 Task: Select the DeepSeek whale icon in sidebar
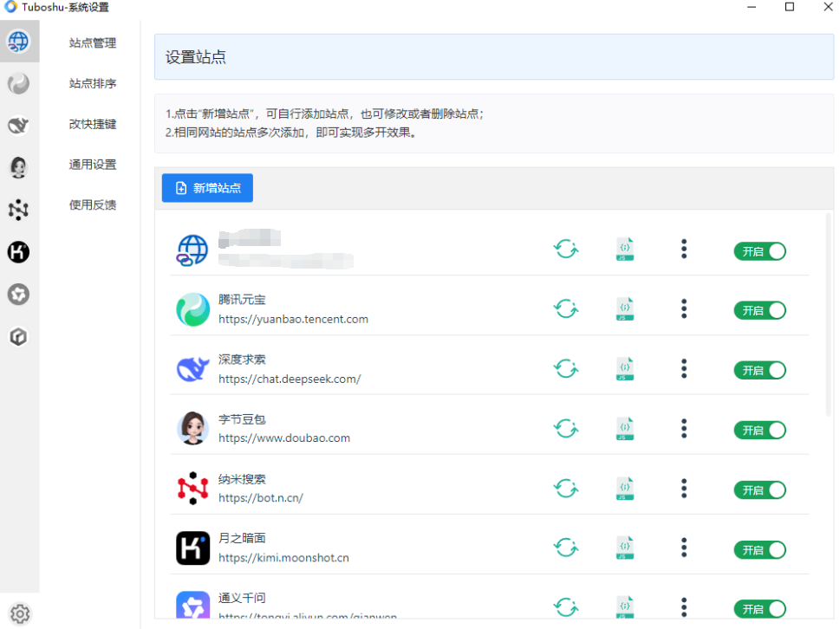[x=19, y=125]
